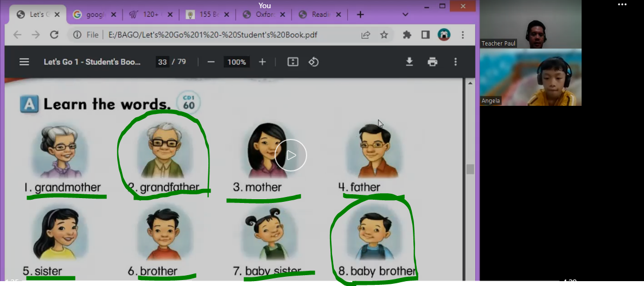The height and width of the screenshot is (286, 644).
Task: Bookmark this page with star icon
Action: [x=384, y=35]
